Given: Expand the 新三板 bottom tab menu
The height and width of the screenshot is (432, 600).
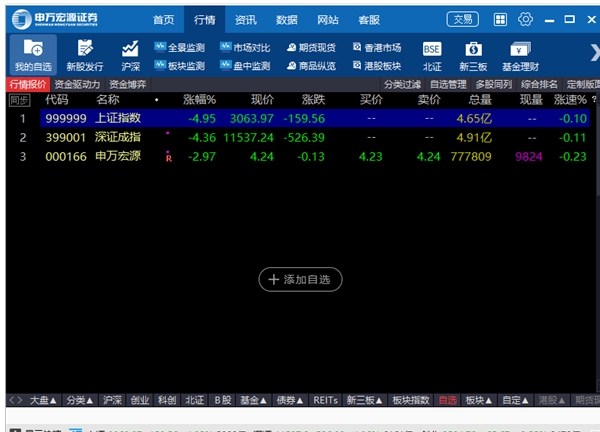Looking at the screenshot, I should coord(364,400).
